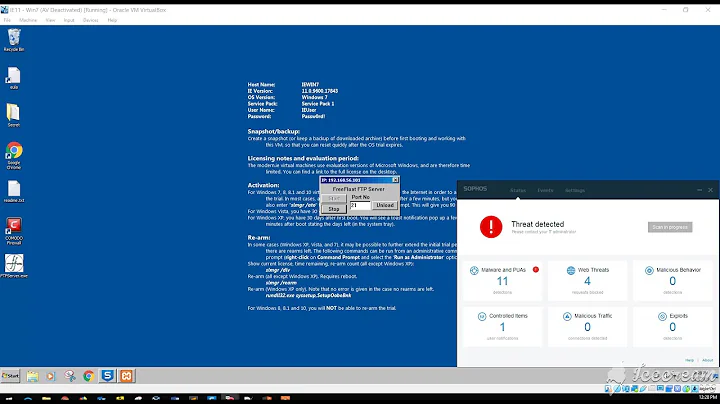Screen dimensions: 720x404
Task: Click the Exploits icon
Action: (x=662, y=316)
